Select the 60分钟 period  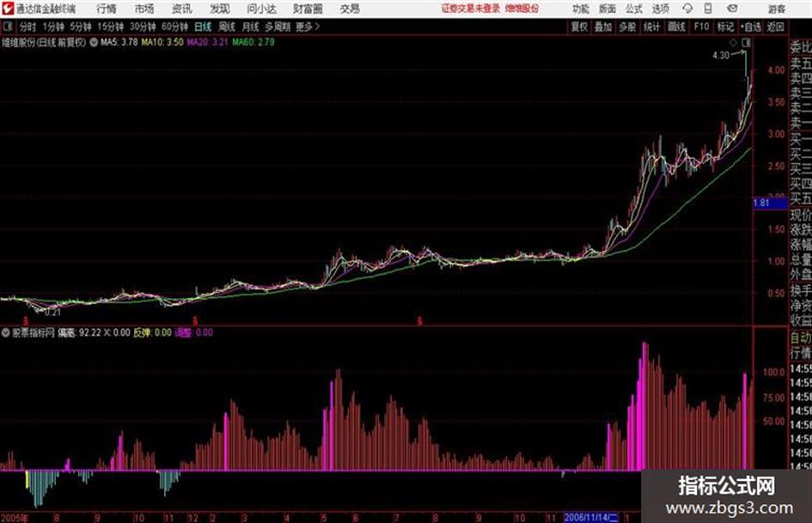[174, 27]
